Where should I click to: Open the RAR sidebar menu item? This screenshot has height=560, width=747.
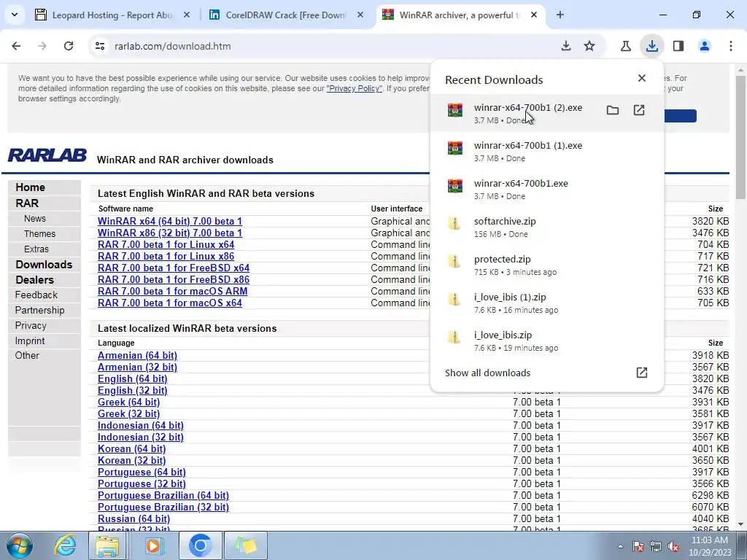pyautogui.click(x=27, y=203)
